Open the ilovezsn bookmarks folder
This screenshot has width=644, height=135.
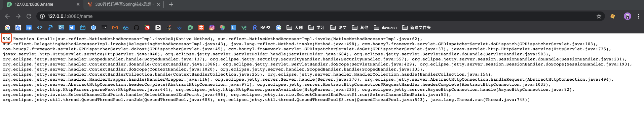pos(385,28)
